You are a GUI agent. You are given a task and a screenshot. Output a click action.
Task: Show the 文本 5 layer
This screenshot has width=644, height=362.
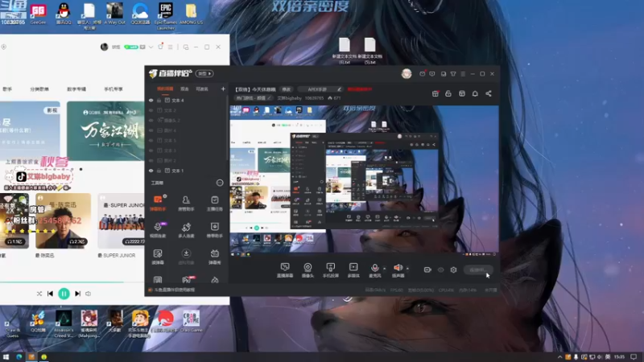pos(151,140)
